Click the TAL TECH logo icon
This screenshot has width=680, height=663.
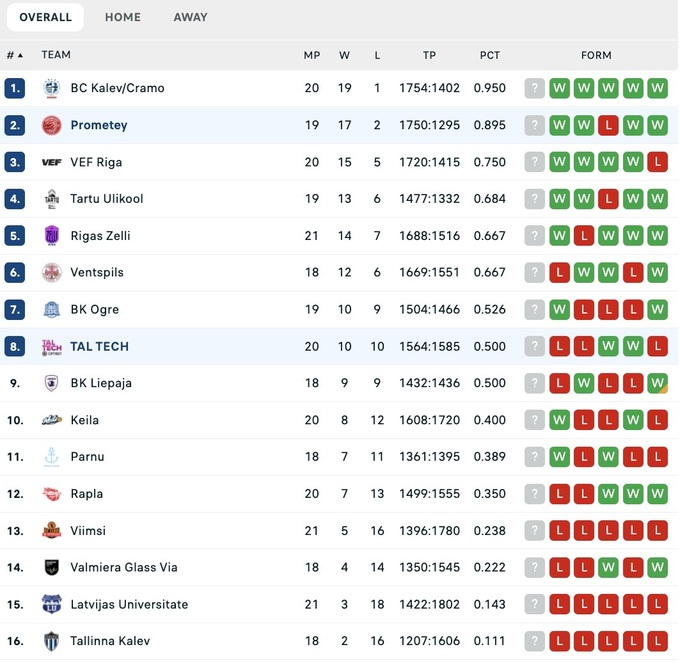coord(51,347)
